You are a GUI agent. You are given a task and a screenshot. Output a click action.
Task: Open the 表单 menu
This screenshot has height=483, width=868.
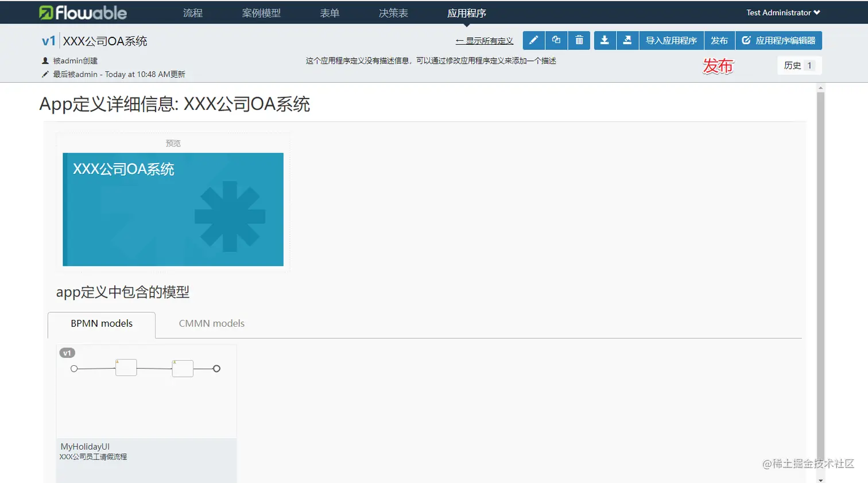(x=330, y=12)
